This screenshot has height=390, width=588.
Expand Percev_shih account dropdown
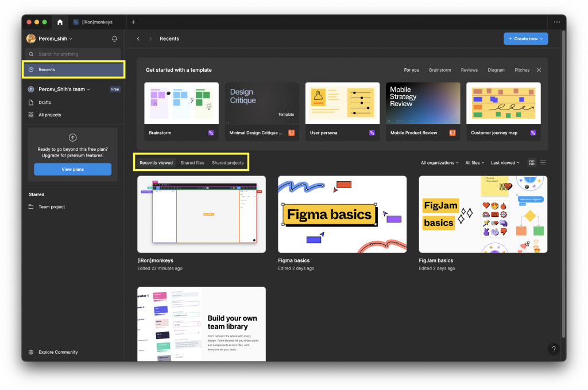click(71, 38)
